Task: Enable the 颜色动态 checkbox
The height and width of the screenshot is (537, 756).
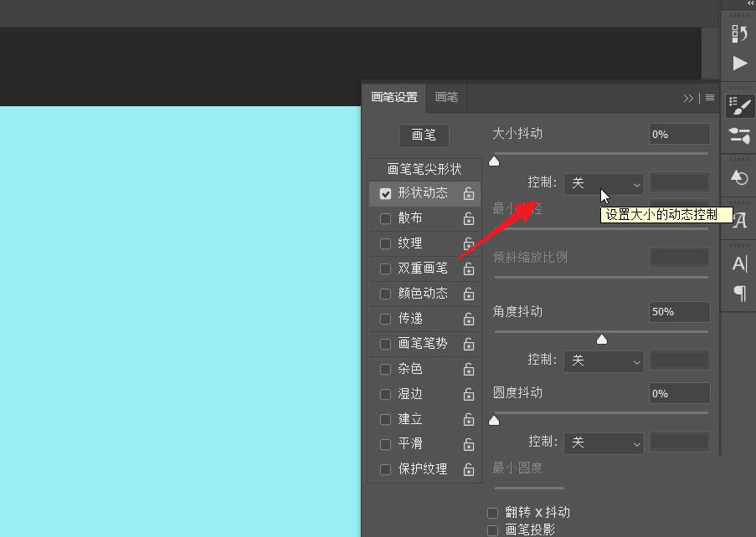Action: point(385,294)
